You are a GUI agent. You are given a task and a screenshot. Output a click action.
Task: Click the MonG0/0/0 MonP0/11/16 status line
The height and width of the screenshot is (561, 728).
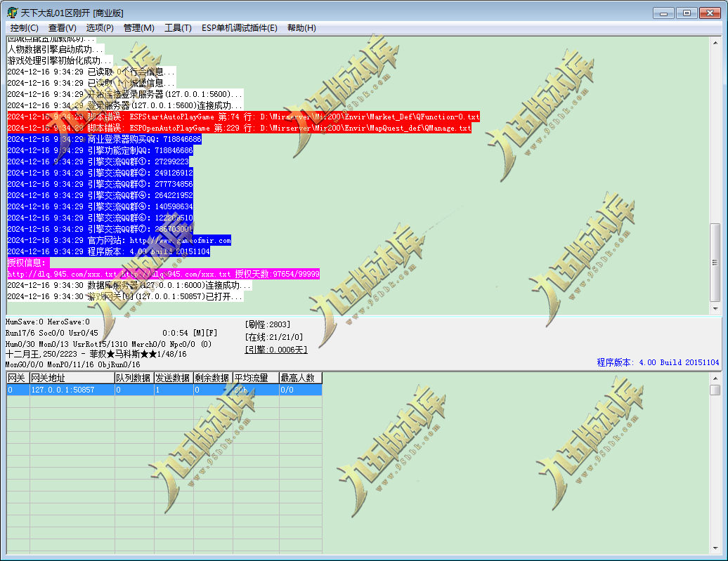pos(73,364)
